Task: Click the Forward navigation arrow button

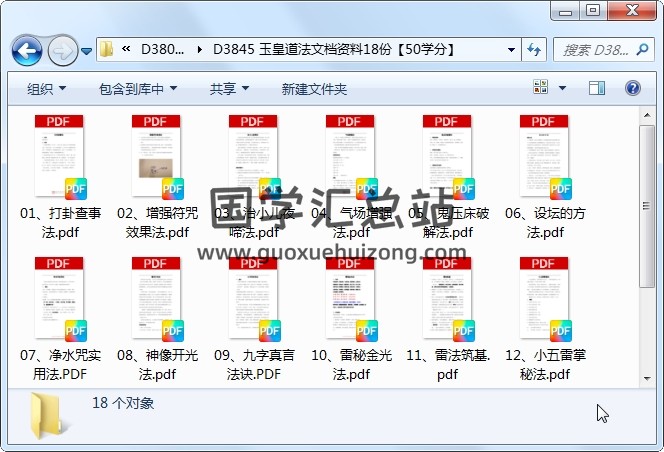Action: [x=62, y=49]
